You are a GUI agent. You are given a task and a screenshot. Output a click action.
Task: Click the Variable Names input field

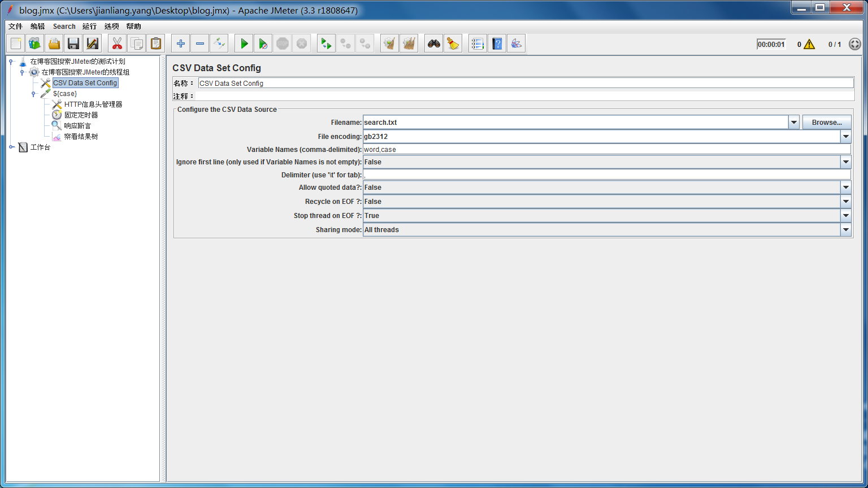tap(606, 150)
